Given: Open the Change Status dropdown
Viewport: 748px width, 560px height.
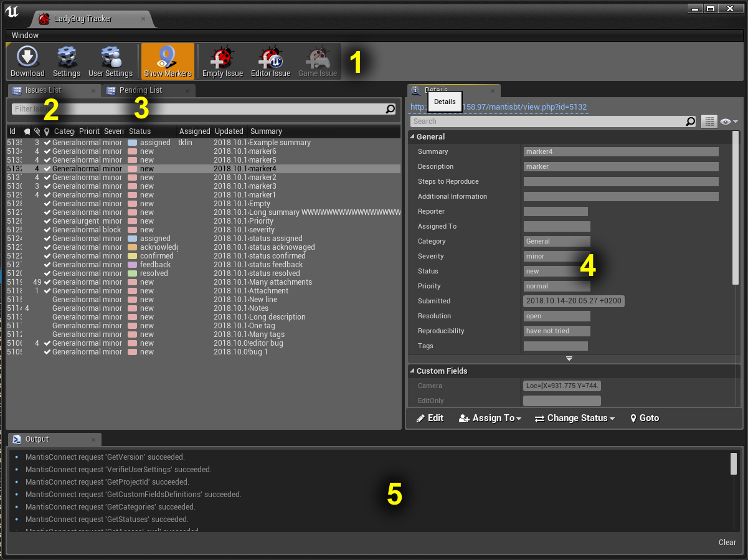Looking at the screenshot, I should 575,418.
